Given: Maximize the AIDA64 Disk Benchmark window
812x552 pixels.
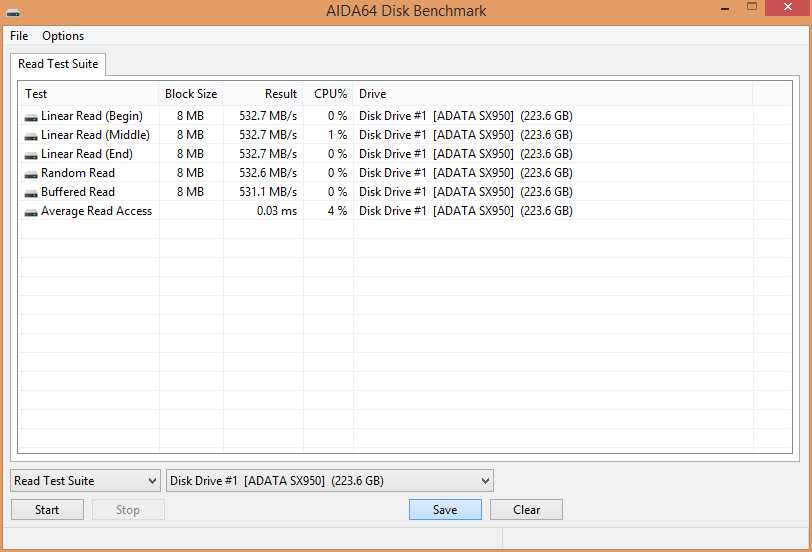Looking at the screenshot, I should click(x=752, y=7).
